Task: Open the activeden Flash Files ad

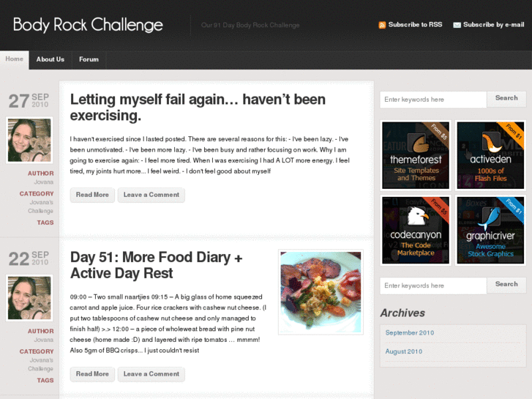Action: tap(490, 155)
